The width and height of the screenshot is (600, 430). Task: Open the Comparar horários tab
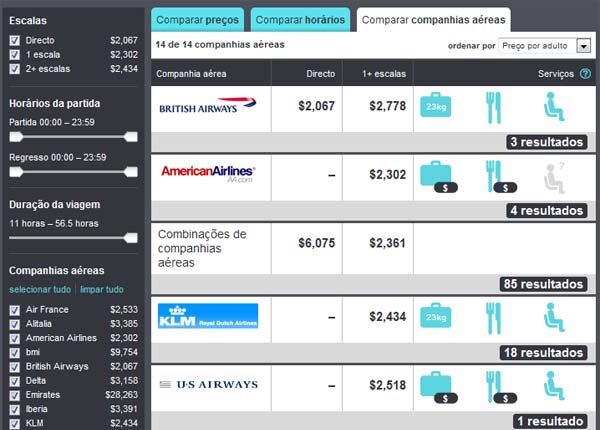click(x=300, y=19)
